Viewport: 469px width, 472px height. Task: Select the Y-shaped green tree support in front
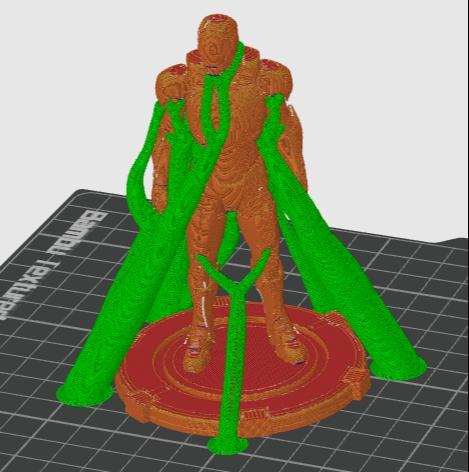[x=235, y=350]
